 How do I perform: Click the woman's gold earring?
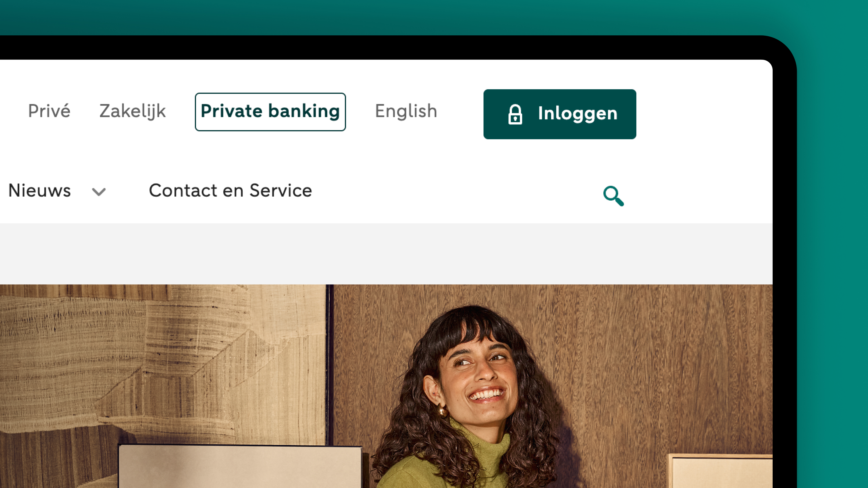point(442,410)
